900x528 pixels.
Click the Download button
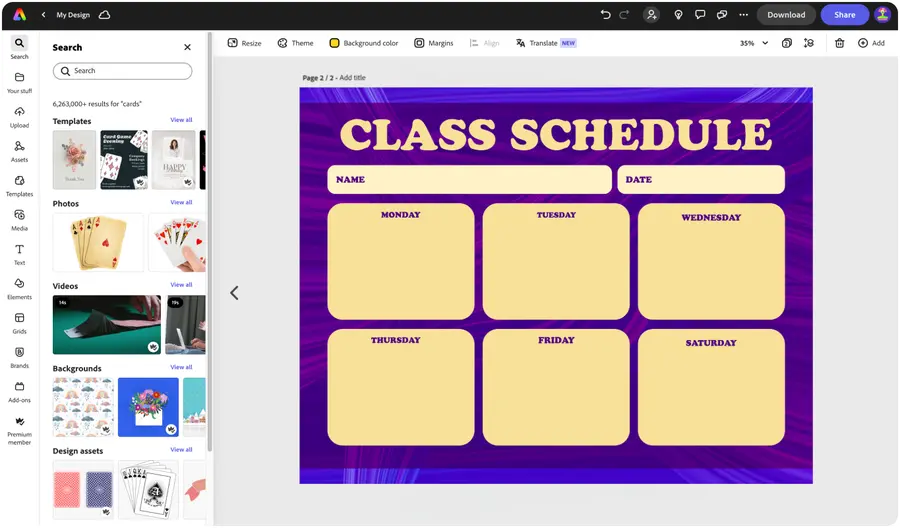pos(786,15)
